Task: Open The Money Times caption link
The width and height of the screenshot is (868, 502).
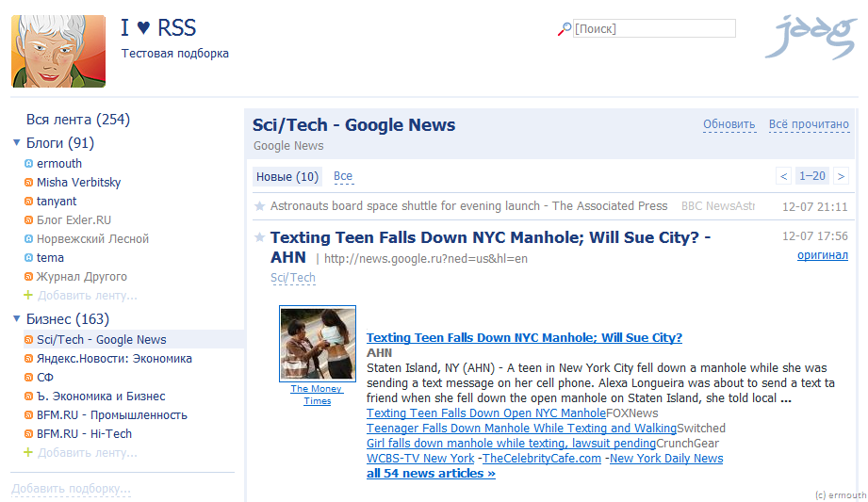Action: click(x=318, y=395)
